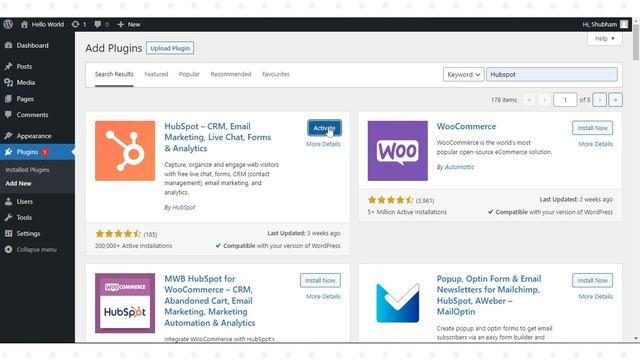
Task: Install the MailOptin popup plugin
Action: click(x=593, y=280)
